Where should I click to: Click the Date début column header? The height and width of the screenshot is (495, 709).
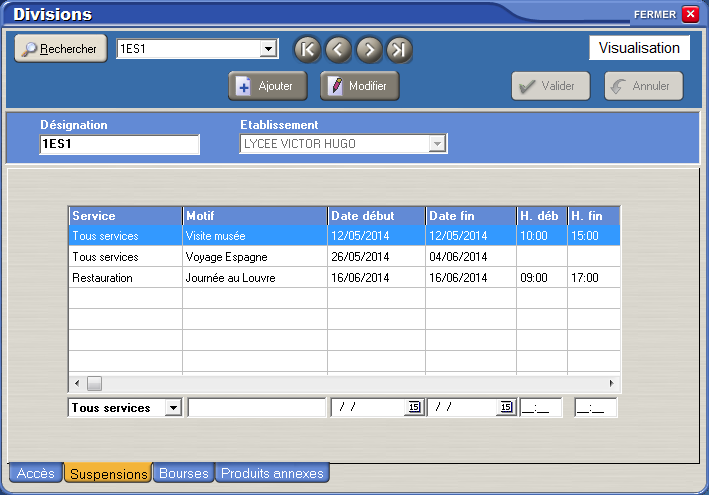pyautogui.click(x=376, y=216)
